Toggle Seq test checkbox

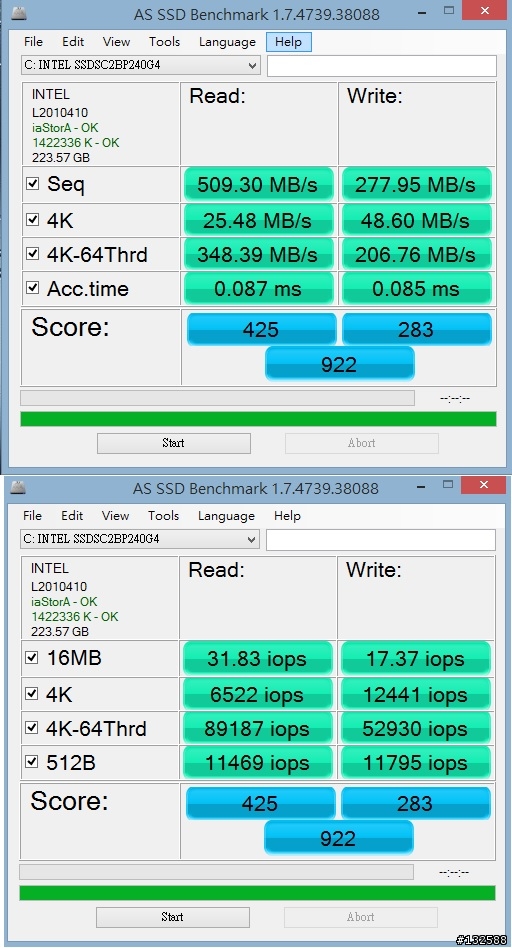tap(33, 184)
